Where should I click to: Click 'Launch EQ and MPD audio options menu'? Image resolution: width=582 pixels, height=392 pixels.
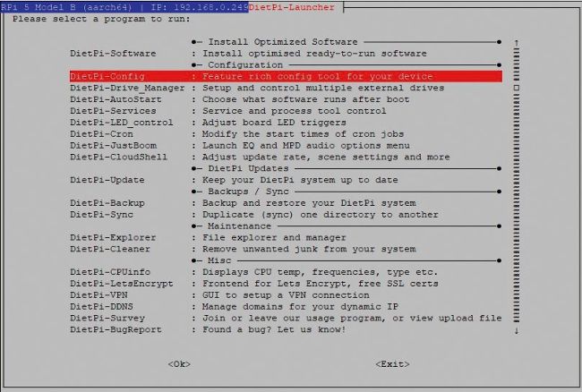click(306, 145)
